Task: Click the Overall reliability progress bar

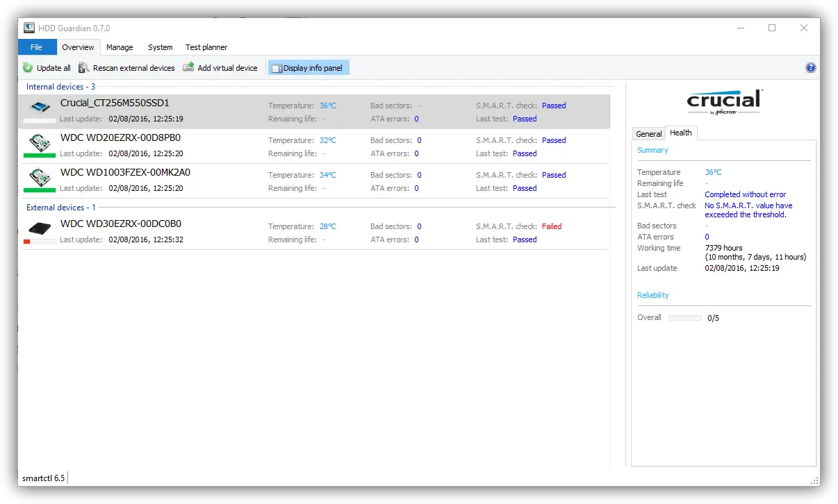Action: tap(685, 318)
